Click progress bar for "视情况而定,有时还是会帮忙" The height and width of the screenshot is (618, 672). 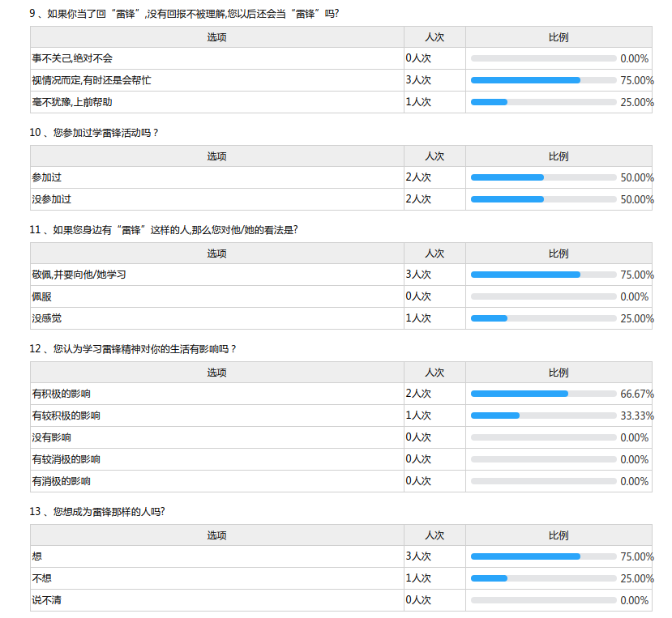pyautogui.click(x=543, y=80)
